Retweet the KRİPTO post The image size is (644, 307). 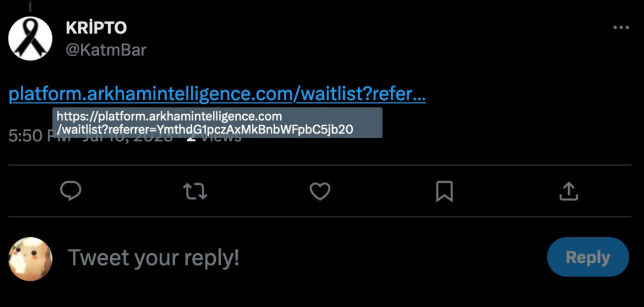(x=196, y=192)
